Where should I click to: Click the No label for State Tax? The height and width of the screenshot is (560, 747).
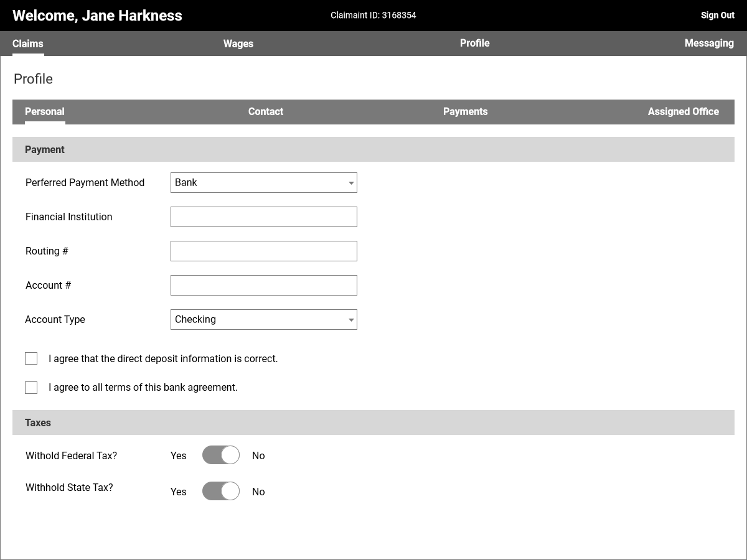coord(258,492)
